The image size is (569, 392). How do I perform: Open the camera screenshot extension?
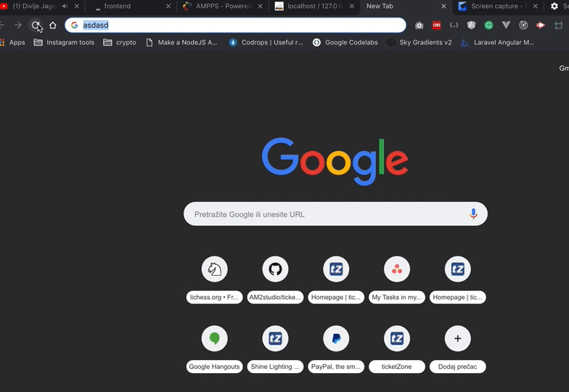(x=419, y=25)
